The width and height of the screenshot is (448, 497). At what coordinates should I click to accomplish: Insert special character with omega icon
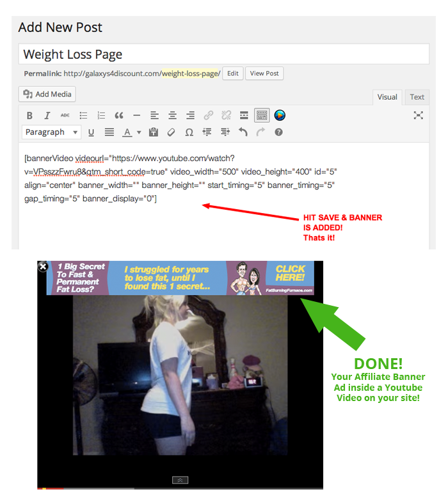coord(189,132)
